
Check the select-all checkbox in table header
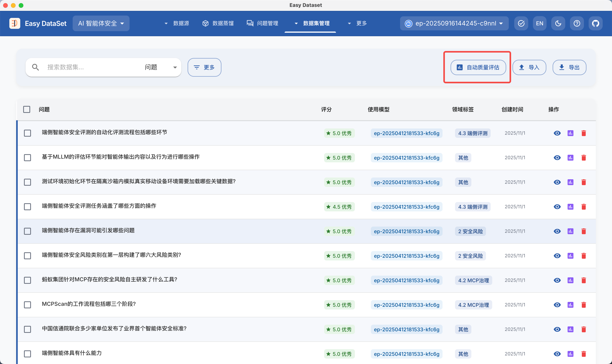point(27,109)
